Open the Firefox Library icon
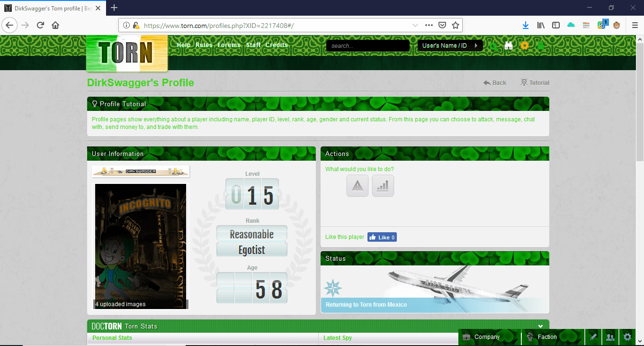 coord(541,25)
